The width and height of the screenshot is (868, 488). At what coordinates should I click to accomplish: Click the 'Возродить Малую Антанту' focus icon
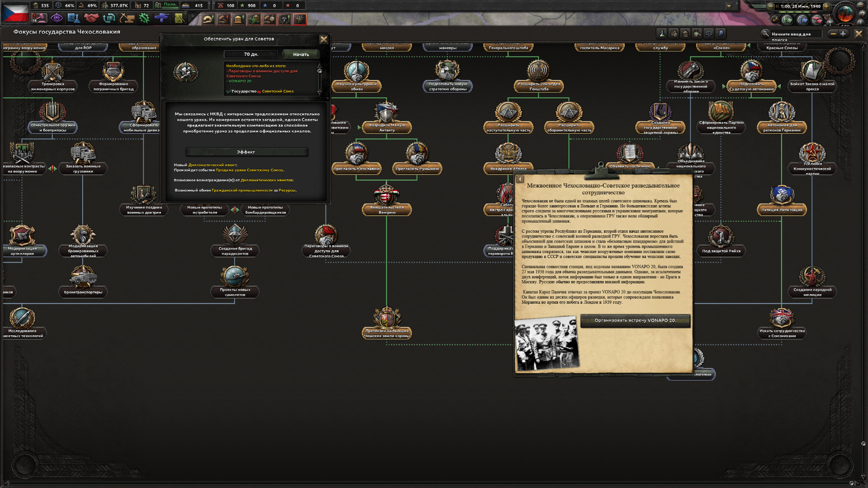[387, 112]
